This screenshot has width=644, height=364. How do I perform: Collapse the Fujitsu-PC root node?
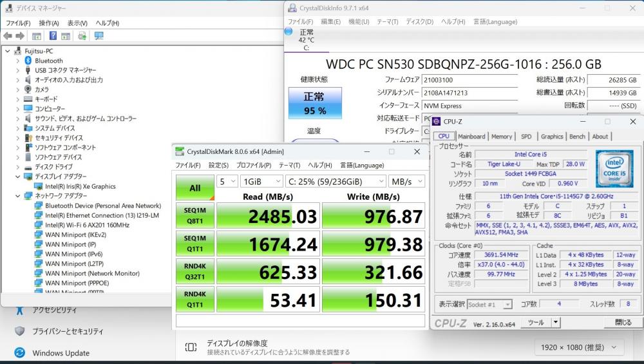click(7, 51)
